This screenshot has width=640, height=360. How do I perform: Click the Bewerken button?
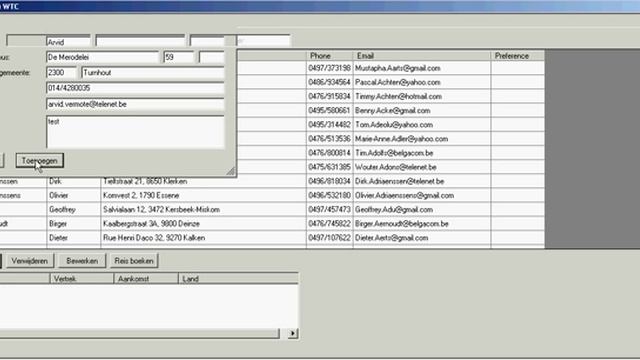point(82,261)
